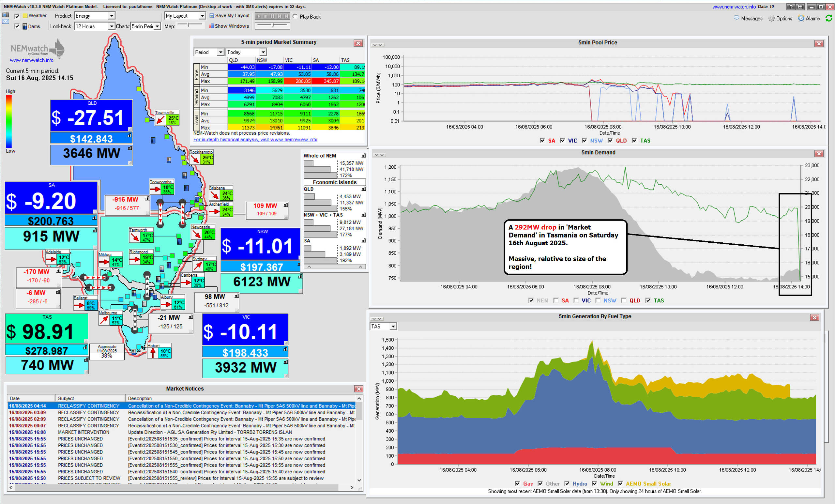
Task: Open the My Layout dropdown
Action: point(185,16)
